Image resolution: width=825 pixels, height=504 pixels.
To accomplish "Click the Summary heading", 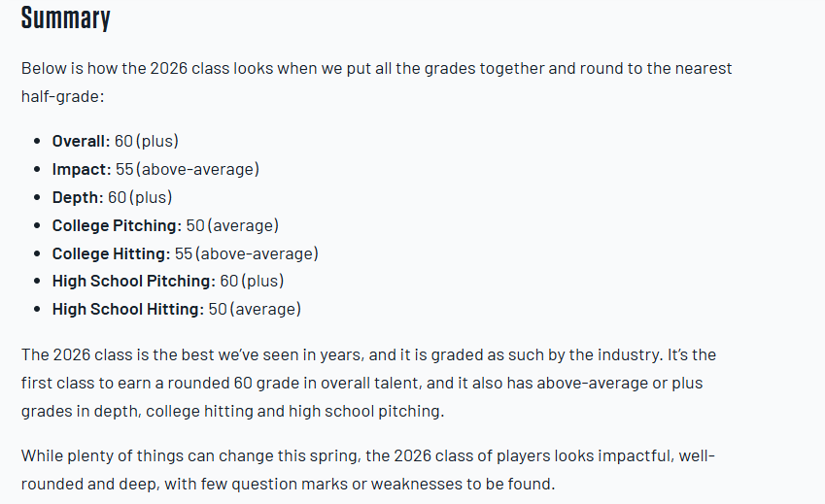I will 66,17.
